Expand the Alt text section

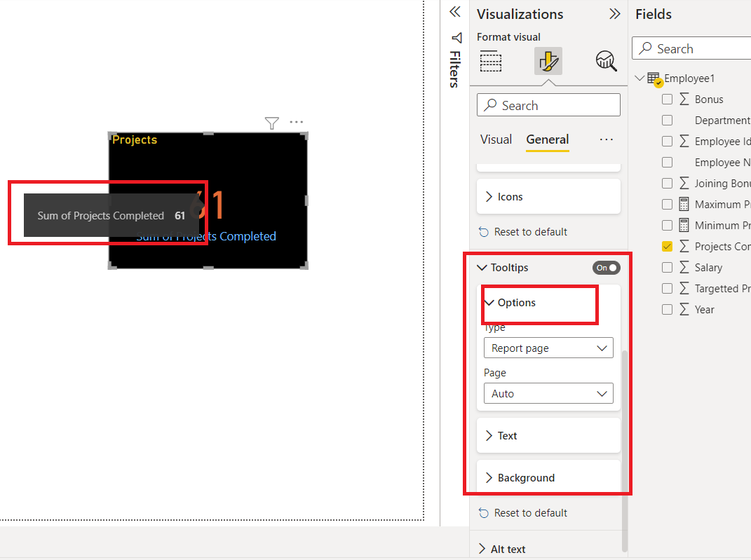pos(501,549)
